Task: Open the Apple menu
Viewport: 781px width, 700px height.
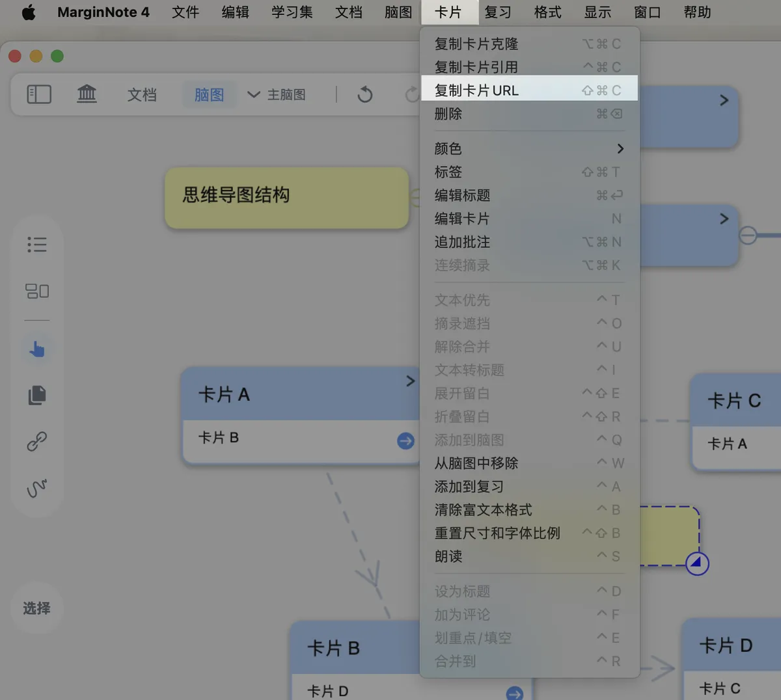Action: click(29, 12)
